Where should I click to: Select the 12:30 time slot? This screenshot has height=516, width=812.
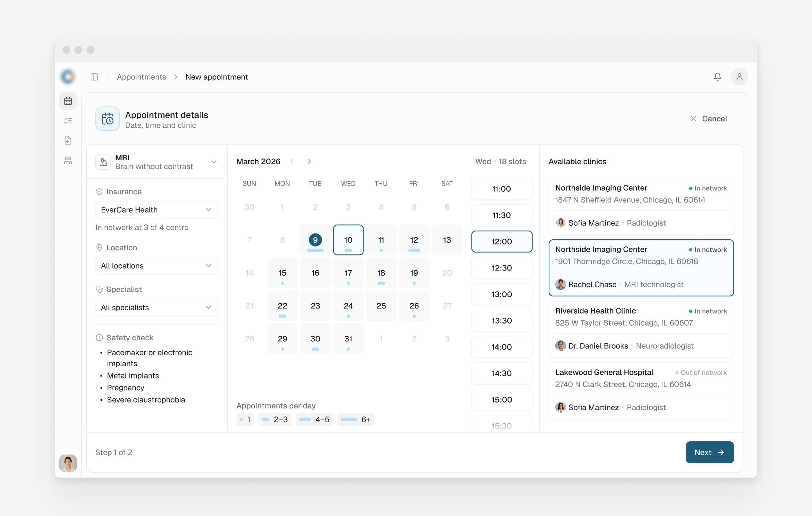click(502, 268)
